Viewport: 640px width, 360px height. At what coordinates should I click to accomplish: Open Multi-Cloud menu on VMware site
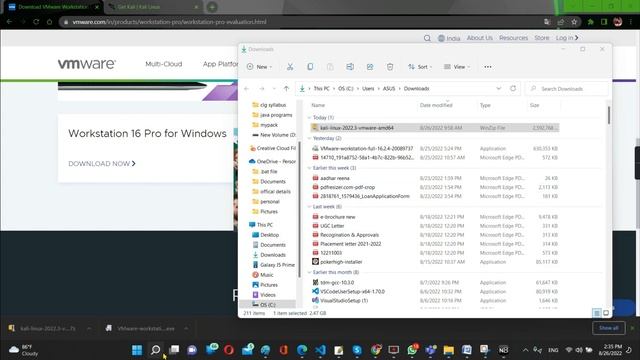(164, 64)
